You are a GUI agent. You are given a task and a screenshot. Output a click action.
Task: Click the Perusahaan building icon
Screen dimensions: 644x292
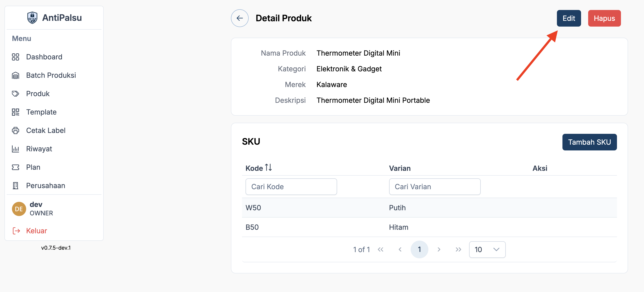point(16,185)
